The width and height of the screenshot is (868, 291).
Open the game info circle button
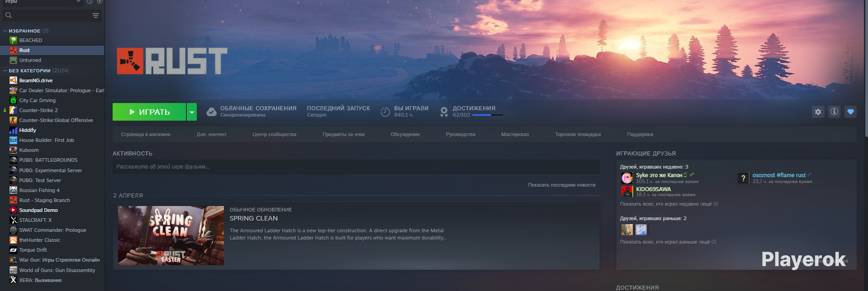coord(834,112)
